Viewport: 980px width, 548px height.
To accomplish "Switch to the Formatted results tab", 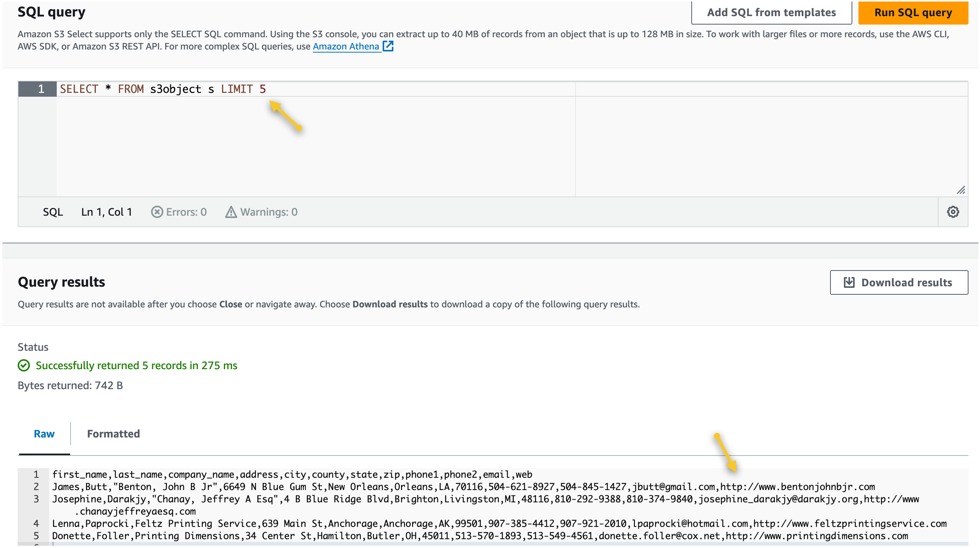I will click(113, 434).
